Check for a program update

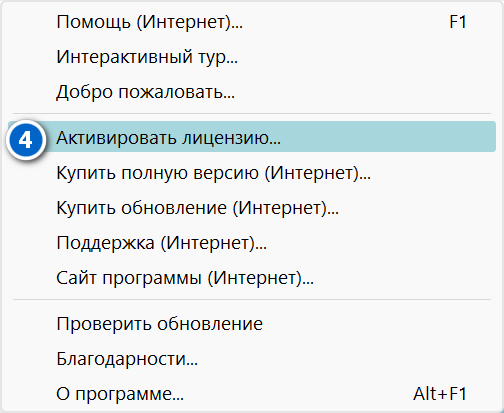point(252,324)
